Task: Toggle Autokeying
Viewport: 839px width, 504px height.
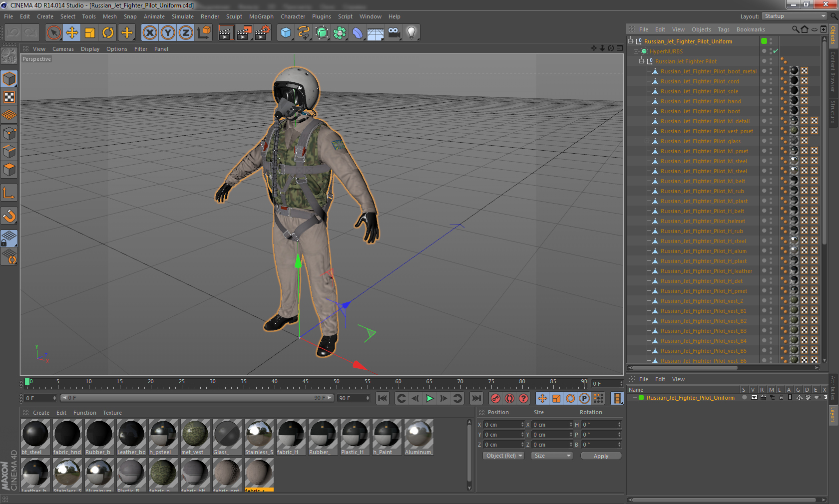Action: (509, 398)
